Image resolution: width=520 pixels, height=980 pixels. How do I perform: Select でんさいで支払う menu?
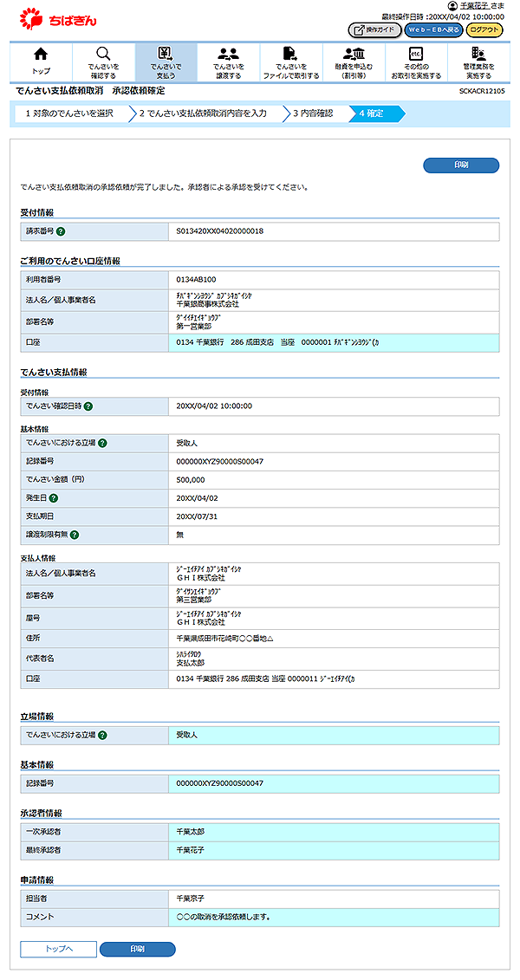(x=166, y=62)
